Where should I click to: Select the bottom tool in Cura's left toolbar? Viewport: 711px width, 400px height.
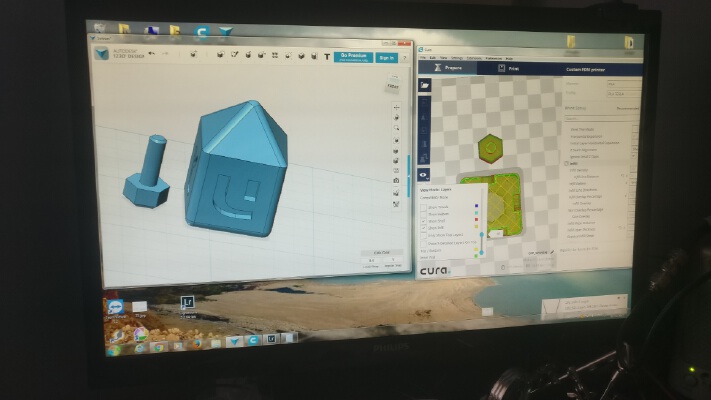coord(424,158)
